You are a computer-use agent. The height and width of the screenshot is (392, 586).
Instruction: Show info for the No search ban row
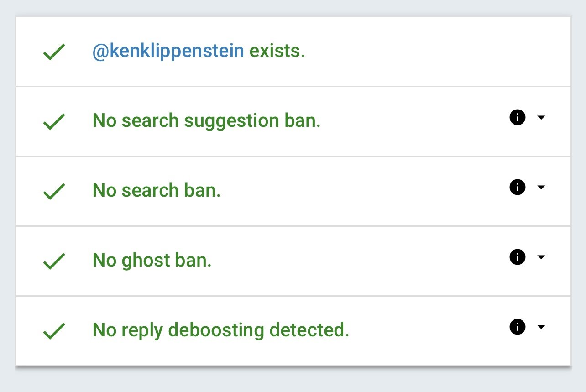(x=517, y=187)
